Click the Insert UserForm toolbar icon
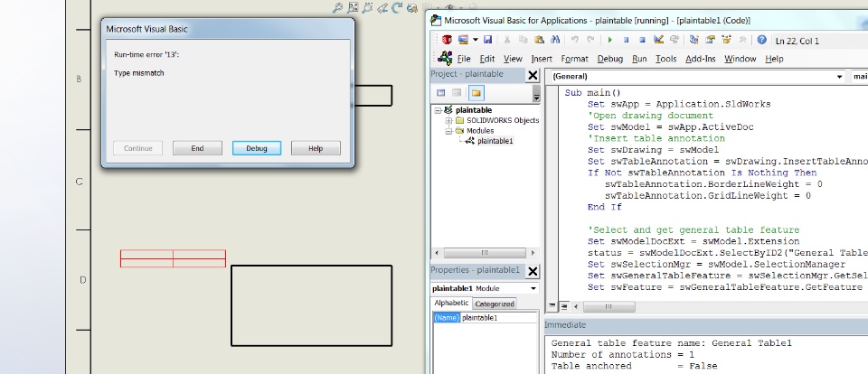 [463, 40]
